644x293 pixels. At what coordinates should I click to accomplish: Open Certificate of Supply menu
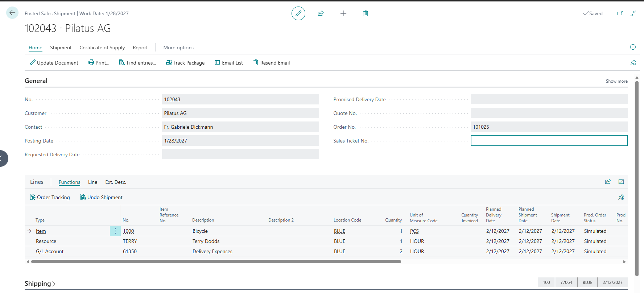point(102,48)
